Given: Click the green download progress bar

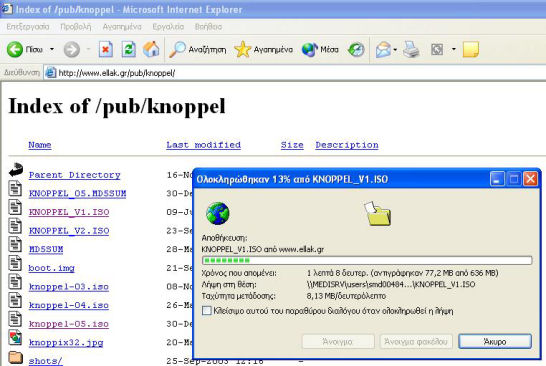Looking at the screenshot, I should 367,260.
